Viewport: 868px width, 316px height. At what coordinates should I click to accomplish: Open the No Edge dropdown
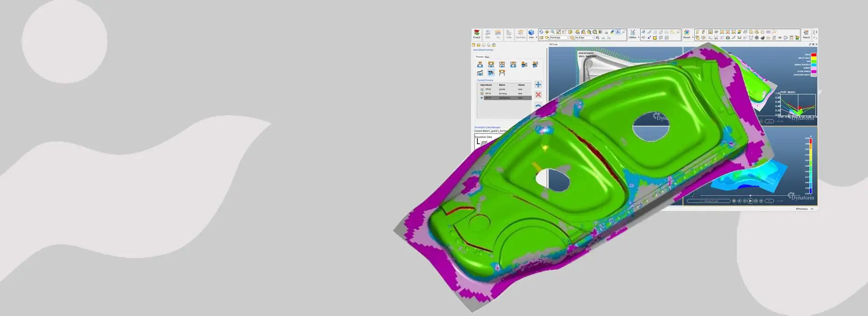(x=584, y=37)
